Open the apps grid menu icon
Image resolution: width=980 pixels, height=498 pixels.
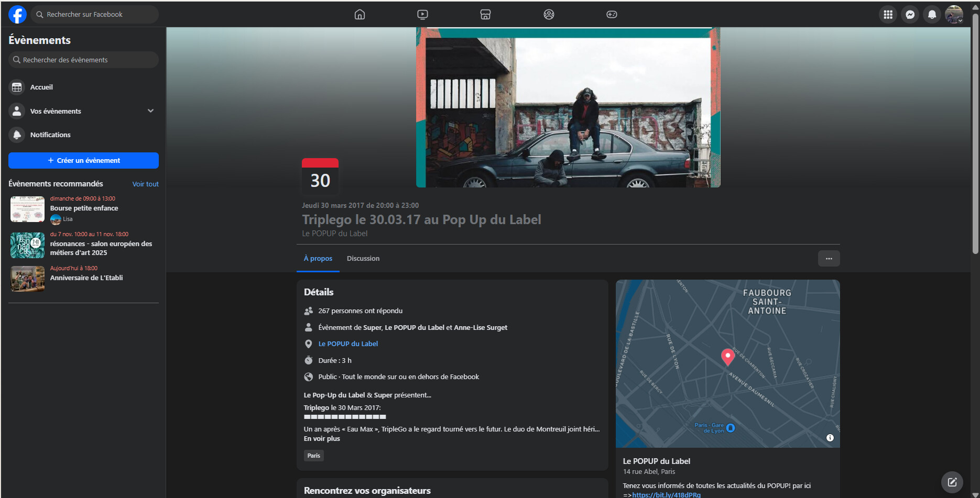point(888,15)
